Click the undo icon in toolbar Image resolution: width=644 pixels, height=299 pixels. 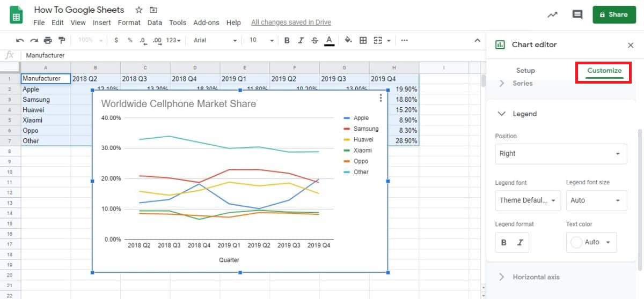[x=20, y=40]
